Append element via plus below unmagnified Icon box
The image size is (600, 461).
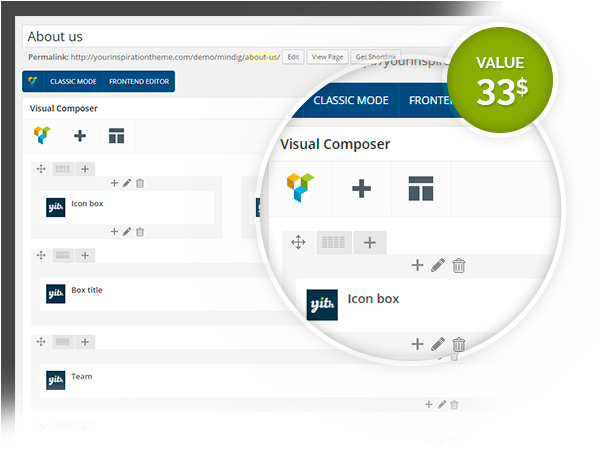tap(114, 231)
